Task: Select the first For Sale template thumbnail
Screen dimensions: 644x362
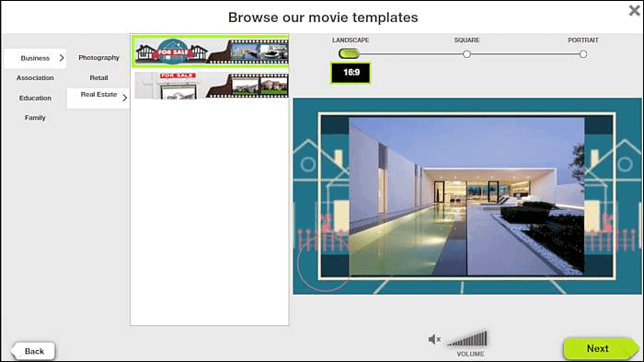Action: click(211, 51)
